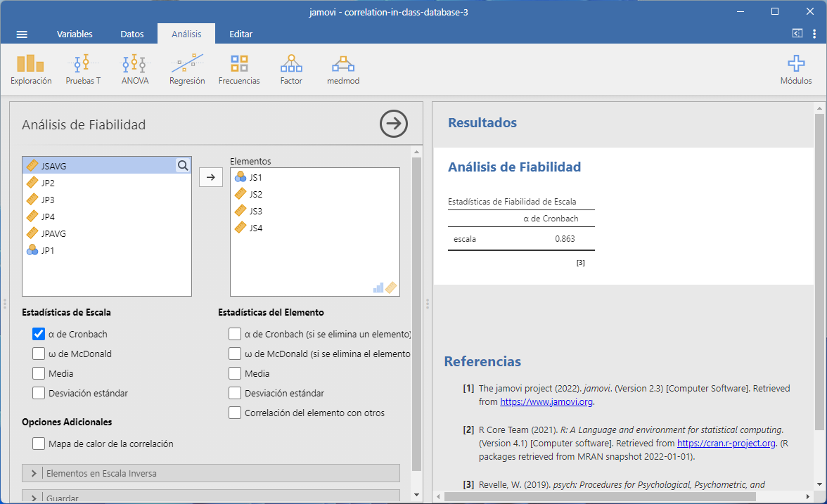
Task: Move variable with the arrow button
Action: point(210,177)
